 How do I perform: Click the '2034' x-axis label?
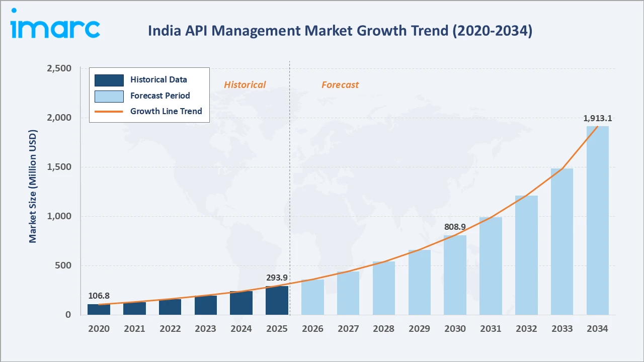(x=598, y=329)
